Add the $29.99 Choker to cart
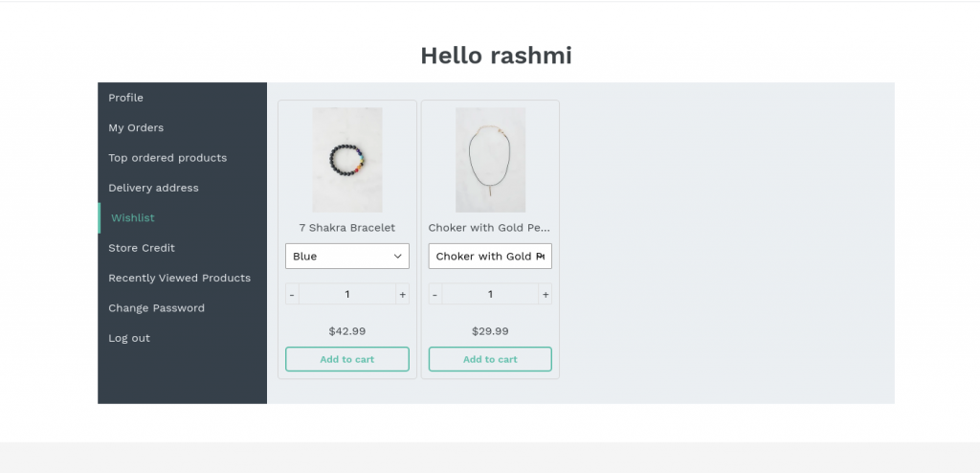This screenshot has height=473, width=980. pyautogui.click(x=490, y=359)
